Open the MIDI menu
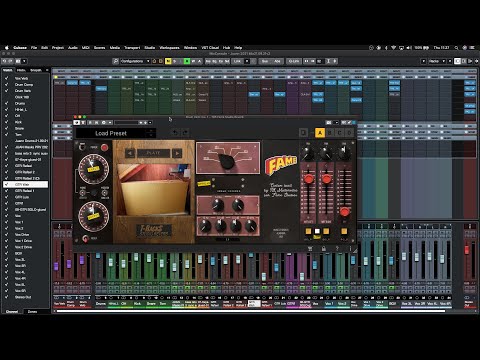Screen dimensions: 480x360 86,48
